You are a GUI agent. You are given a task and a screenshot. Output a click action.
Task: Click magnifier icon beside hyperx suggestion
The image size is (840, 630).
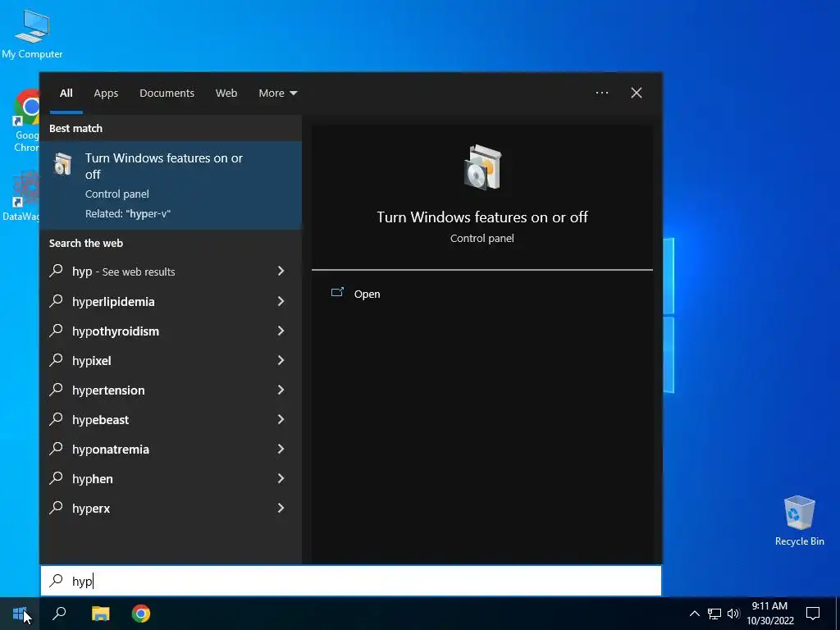coord(57,507)
